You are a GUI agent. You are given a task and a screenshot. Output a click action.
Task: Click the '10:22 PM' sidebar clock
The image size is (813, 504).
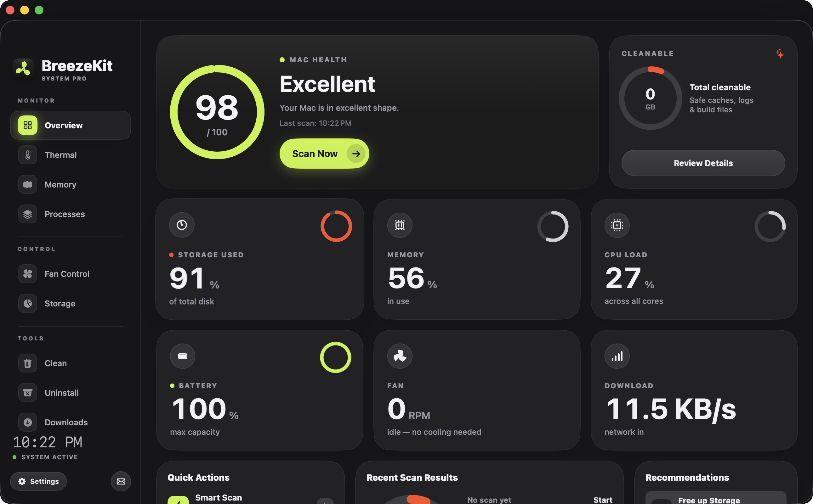pos(47,442)
